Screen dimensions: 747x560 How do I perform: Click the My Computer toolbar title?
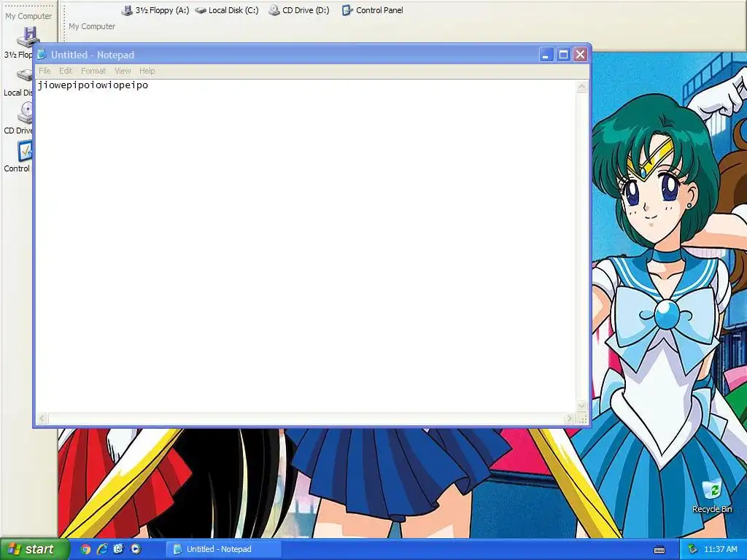92,26
